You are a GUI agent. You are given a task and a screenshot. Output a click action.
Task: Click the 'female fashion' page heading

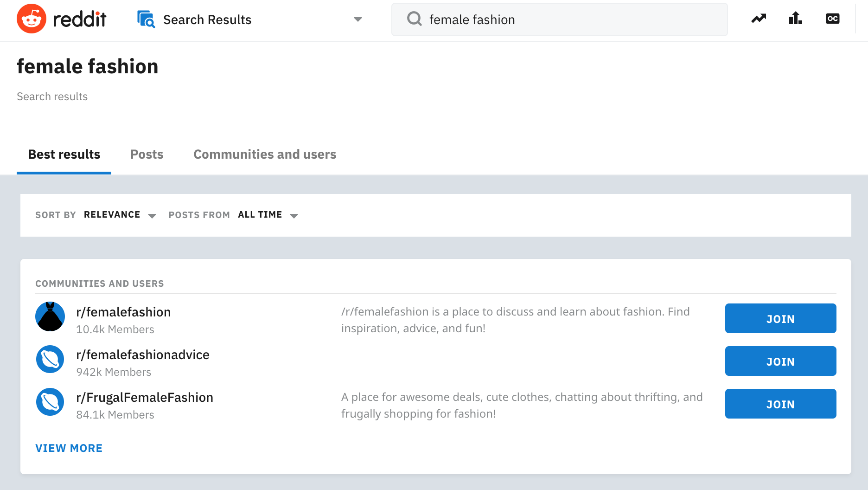coord(88,66)
